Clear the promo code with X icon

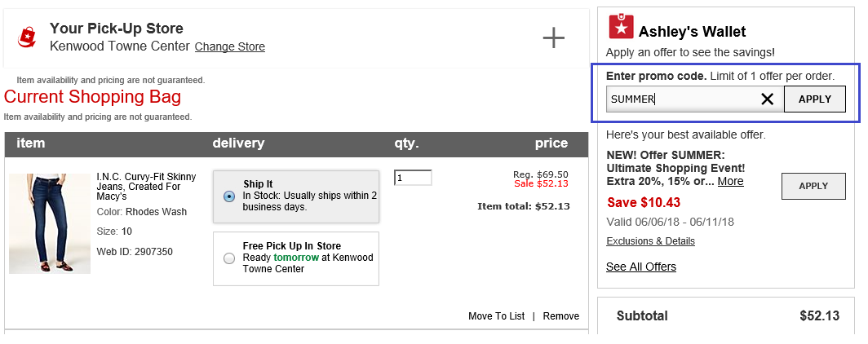(767, 99)
